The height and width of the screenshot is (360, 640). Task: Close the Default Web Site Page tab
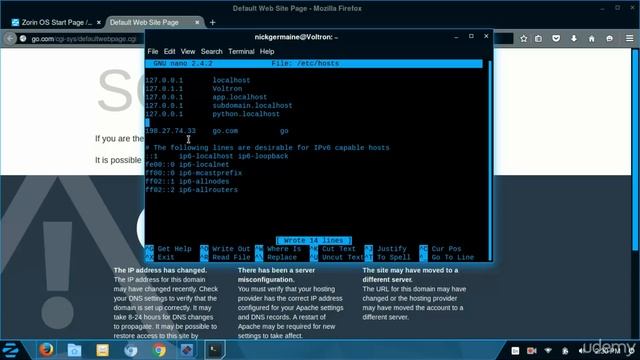197,22
